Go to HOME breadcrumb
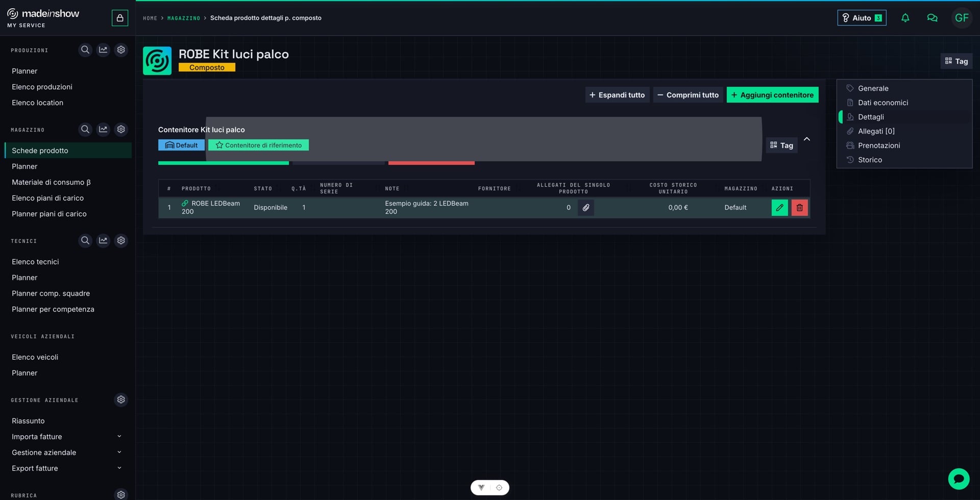Viewport: 980px width, 500px height. (150, 18)
